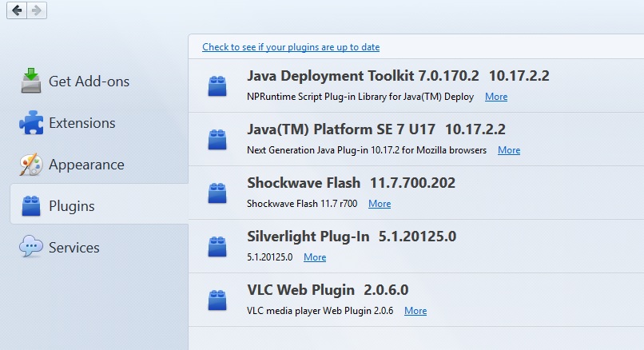This screenshot has height=350, width=644.
Task: Go back with the left arrow button
Action: coord(17,10)
